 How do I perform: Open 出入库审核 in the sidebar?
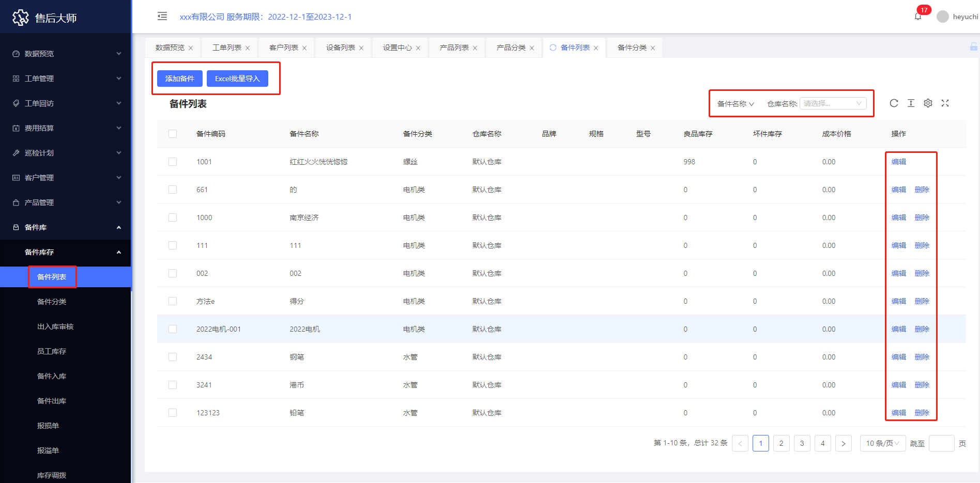pos(55,326)
